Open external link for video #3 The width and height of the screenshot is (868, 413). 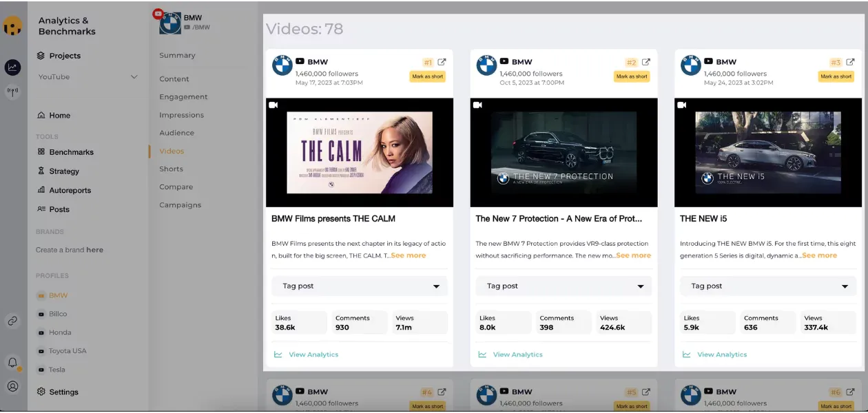tap(851, 62)
